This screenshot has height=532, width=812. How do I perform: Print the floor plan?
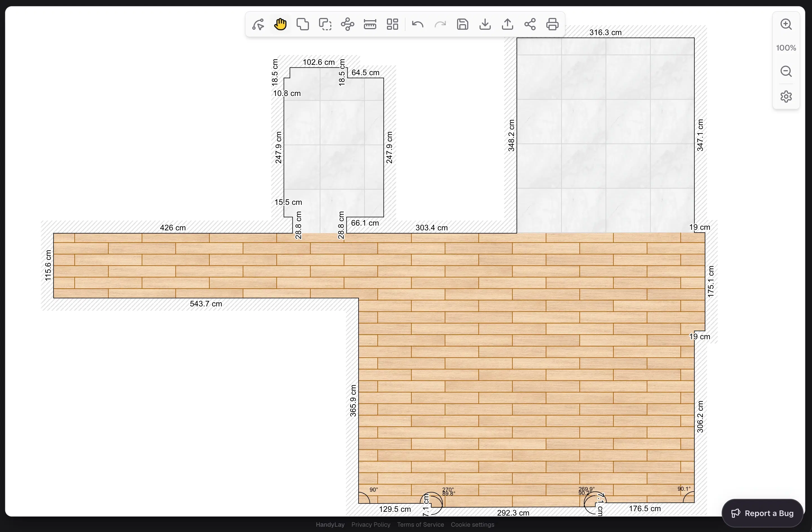[x=552, y=25]
